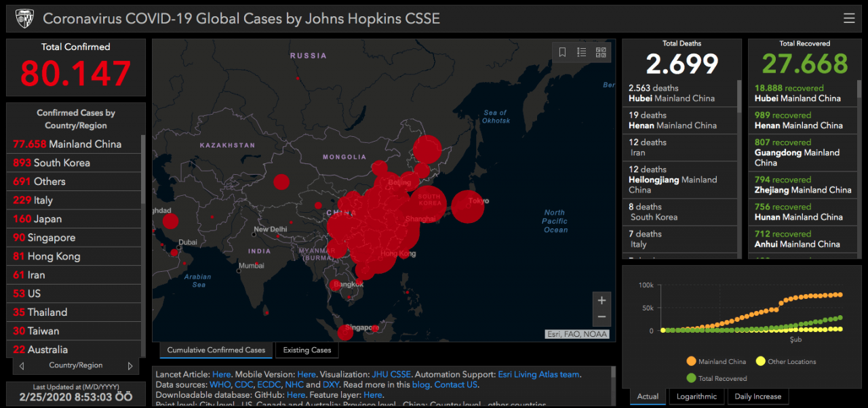Click the Tokyo red circle on map
Screen dimensions: 868x408
point(468,206)
